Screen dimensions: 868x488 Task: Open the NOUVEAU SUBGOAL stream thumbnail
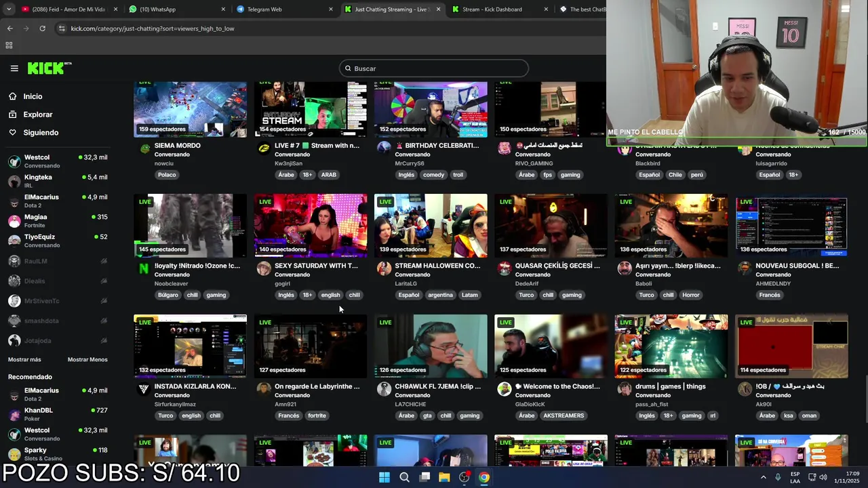pos(791,226)
